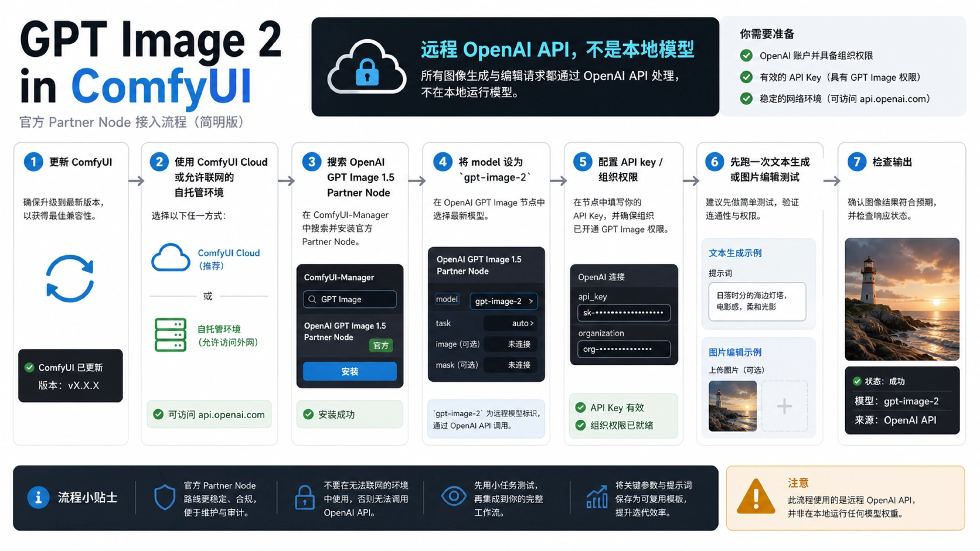The height and width of the screenshot is (551, 980).
Task: Click the 版本：vX.X.X text
Action: (x=69, y=385)
